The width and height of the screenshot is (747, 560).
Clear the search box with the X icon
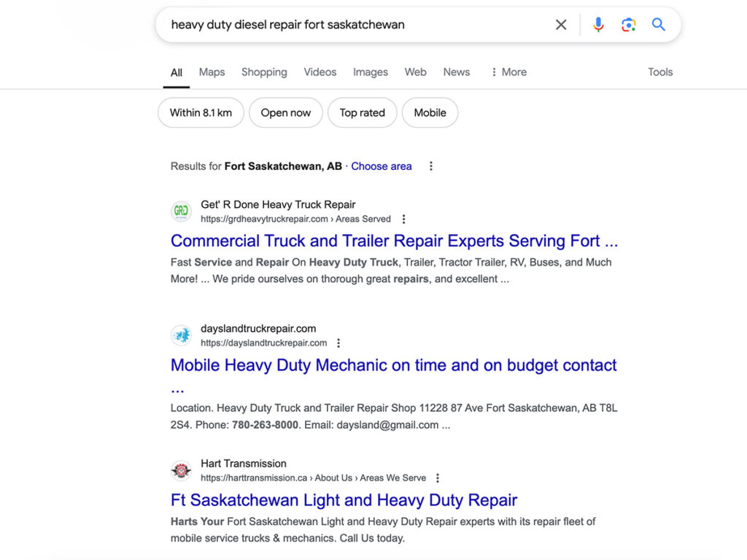561,24
